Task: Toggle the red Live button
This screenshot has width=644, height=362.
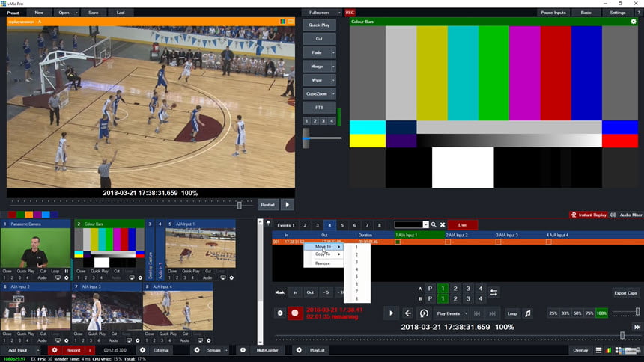Action: [463, 225]
